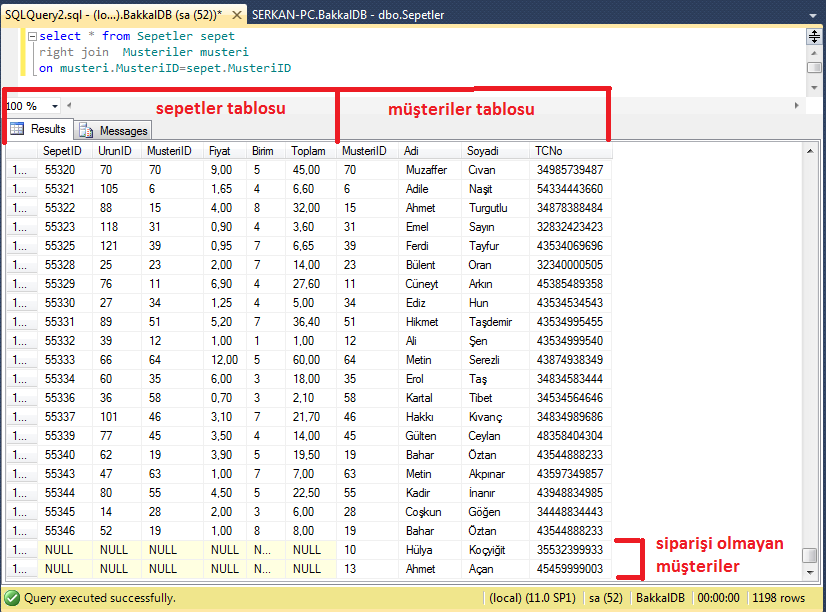Click the Results grid icon
This screenshot has width=826, height=612.
click(x=17, y=129)
